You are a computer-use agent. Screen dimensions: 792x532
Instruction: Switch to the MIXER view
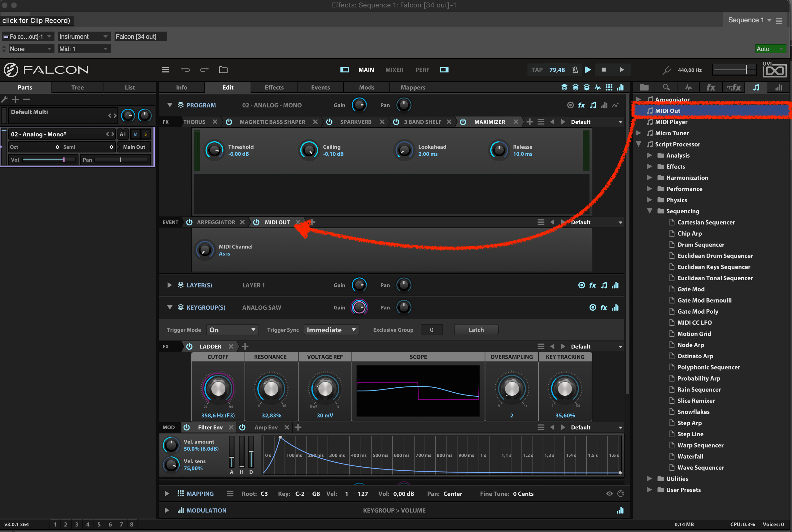tap(394, 70)
